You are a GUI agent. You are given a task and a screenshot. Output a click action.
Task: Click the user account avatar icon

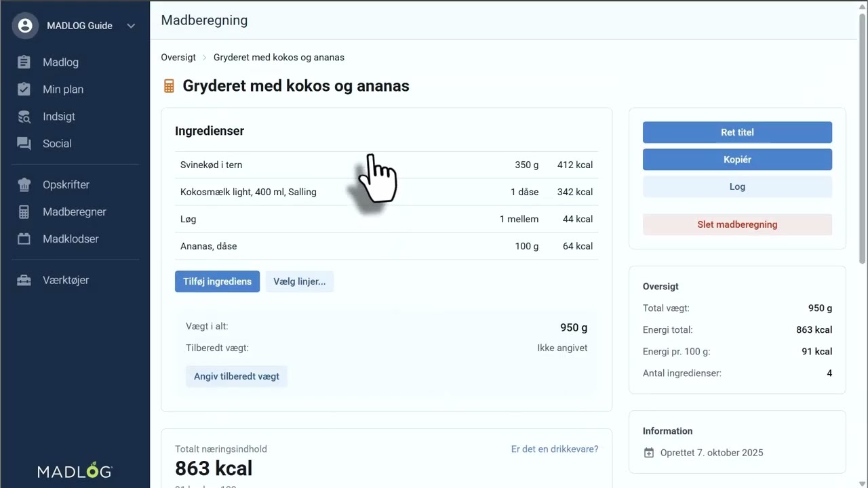point(25,26)
